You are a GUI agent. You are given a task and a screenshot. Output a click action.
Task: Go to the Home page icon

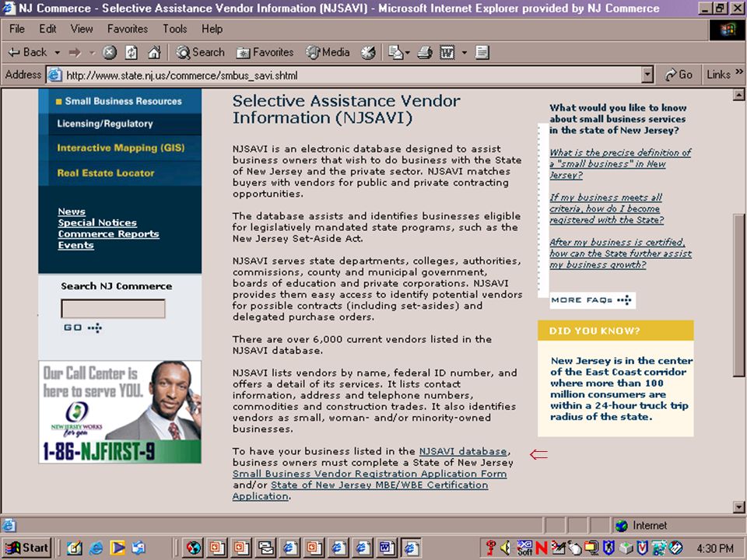click(154, 52)
